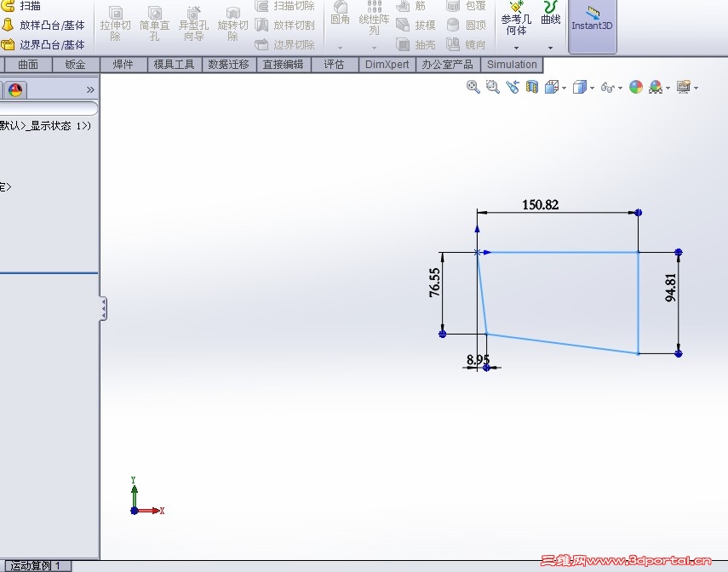Switch to the DimXpert tab
The height and width of the screenshot is (572, 728).
pyautogui.click(x=387, y=65)
